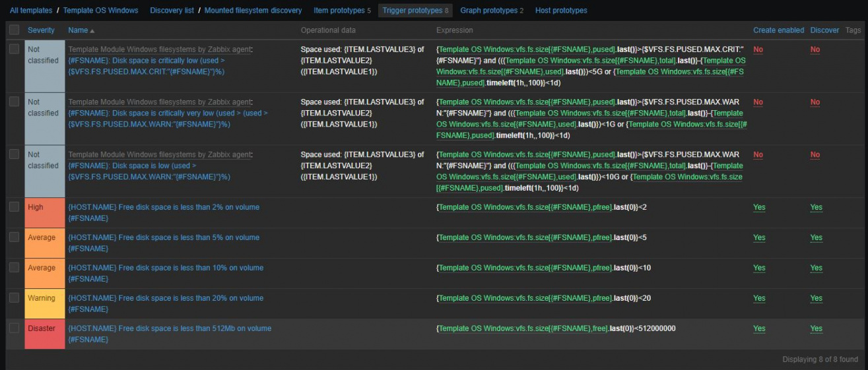
Task: Switch to the Graph prototypes tab
Action: [x=492, y=11]
